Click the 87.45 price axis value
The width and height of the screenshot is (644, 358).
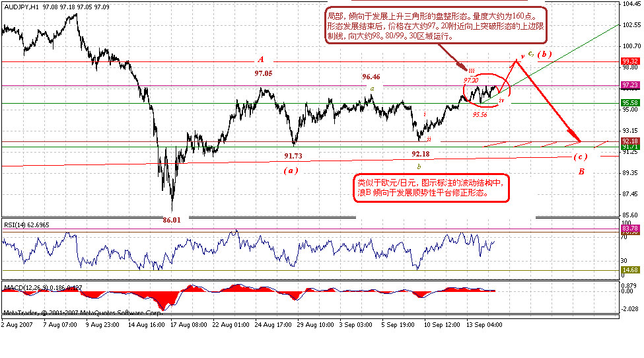630,194
